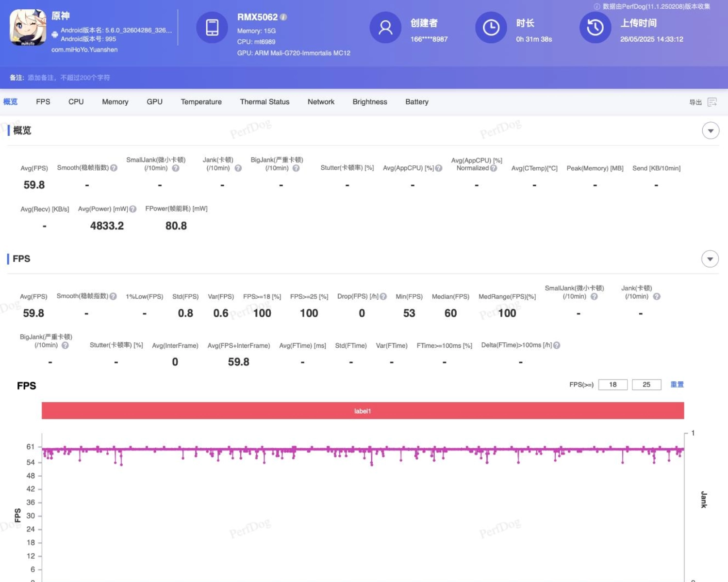Click the Avg(FPS) value 59.8 in overview
728x582 pixels.
click(34, 185)
